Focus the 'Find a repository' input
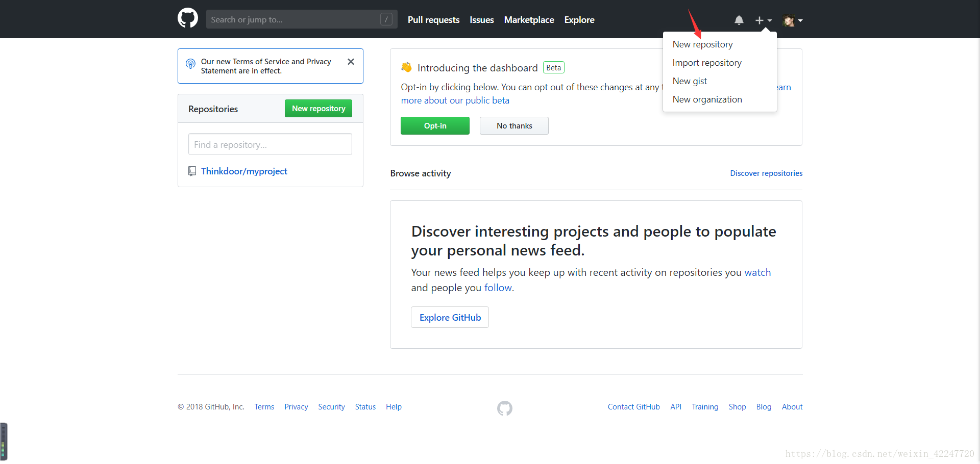Viewport: 980px width, 464px height. point(270,144)
